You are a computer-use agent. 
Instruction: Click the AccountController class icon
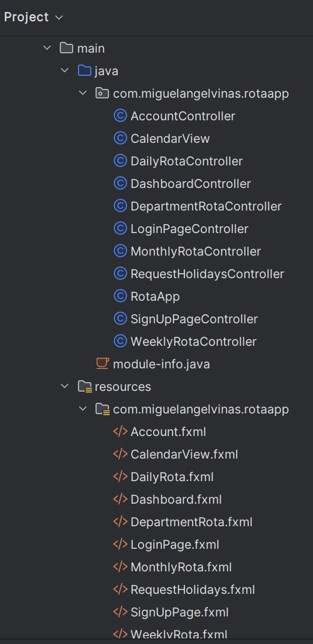[120, 117]
